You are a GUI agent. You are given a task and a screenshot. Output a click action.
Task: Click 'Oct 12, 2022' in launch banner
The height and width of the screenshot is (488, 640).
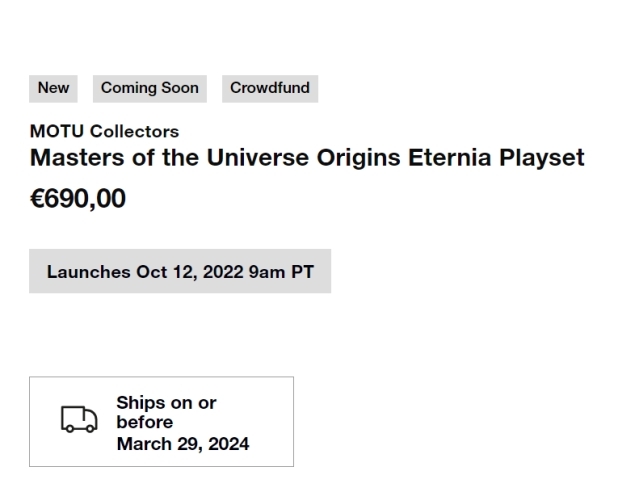tap(190, 272)
